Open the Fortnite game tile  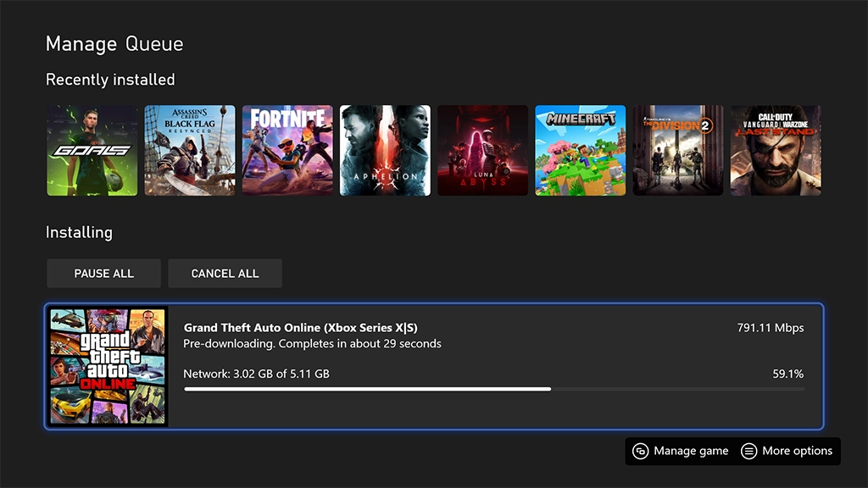point(287,151)
